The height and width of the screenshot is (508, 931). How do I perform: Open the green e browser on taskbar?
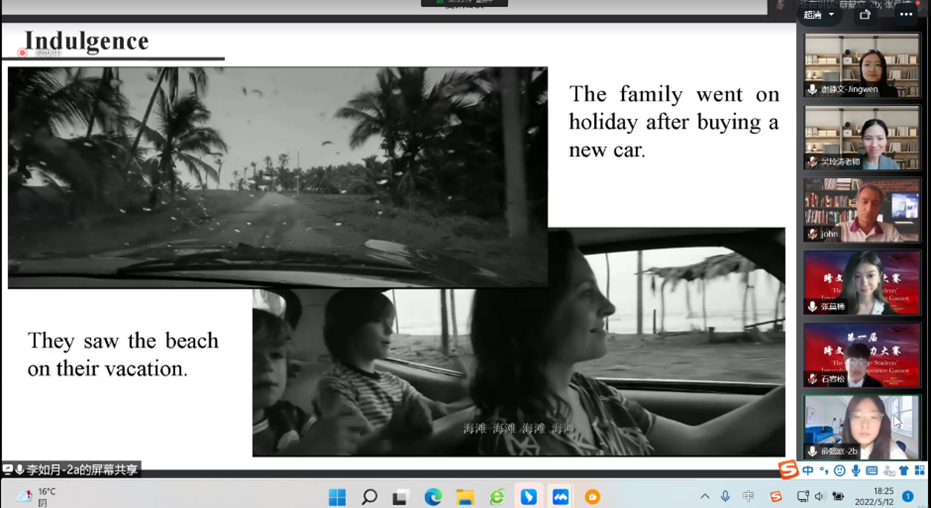(x=497, y=496)
